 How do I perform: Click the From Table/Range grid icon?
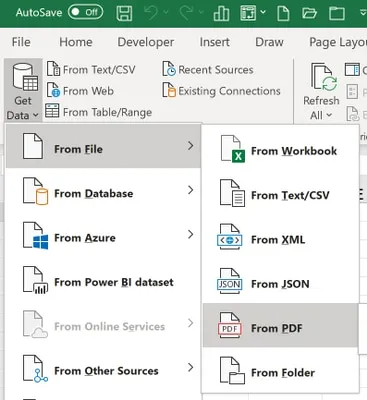[x=52, y=111]
